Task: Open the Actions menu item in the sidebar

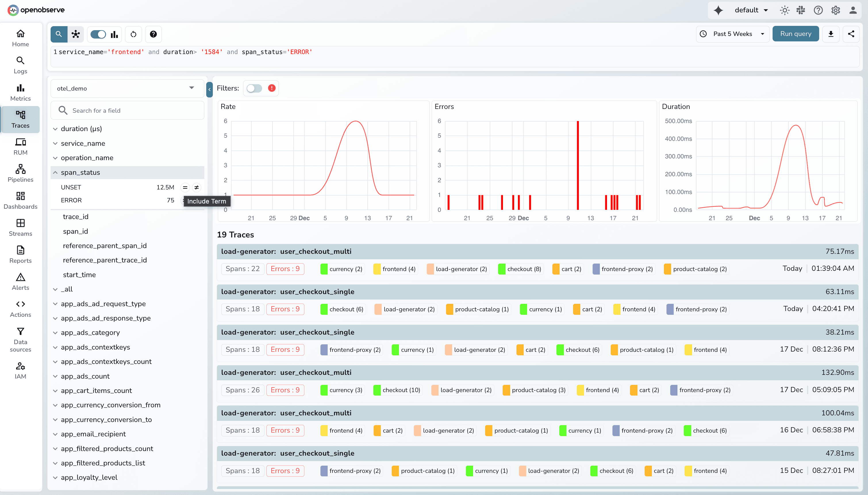Action: [x=20, y=308]
